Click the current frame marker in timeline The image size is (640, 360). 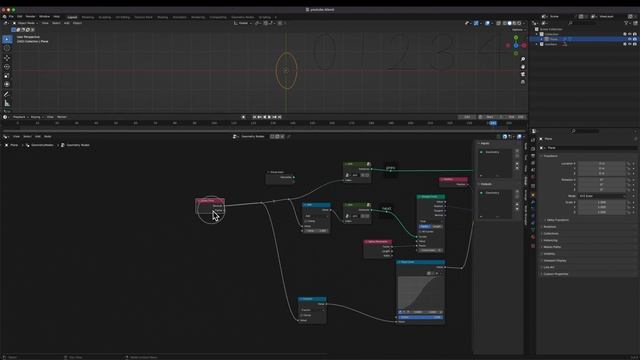tap(493, 123)
